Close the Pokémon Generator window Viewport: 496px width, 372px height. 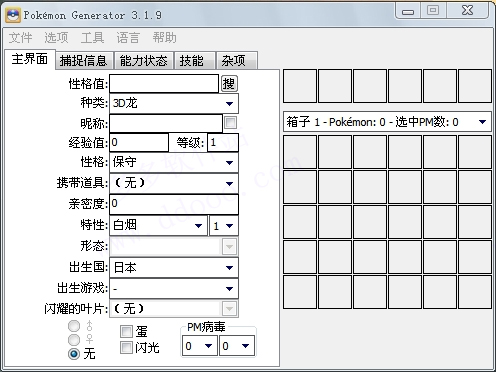[467, 10]
